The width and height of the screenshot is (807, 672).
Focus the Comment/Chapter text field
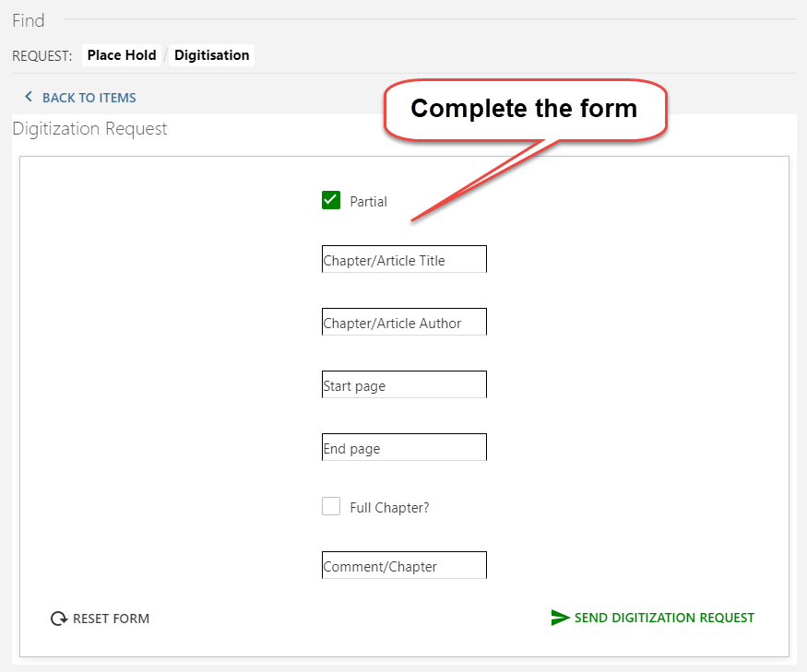click(404, 566)
